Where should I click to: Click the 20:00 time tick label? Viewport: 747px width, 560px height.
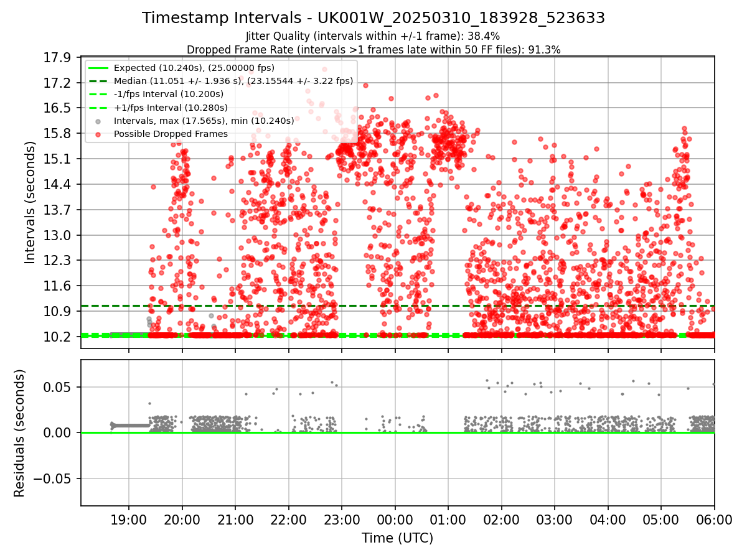point(182,520)
